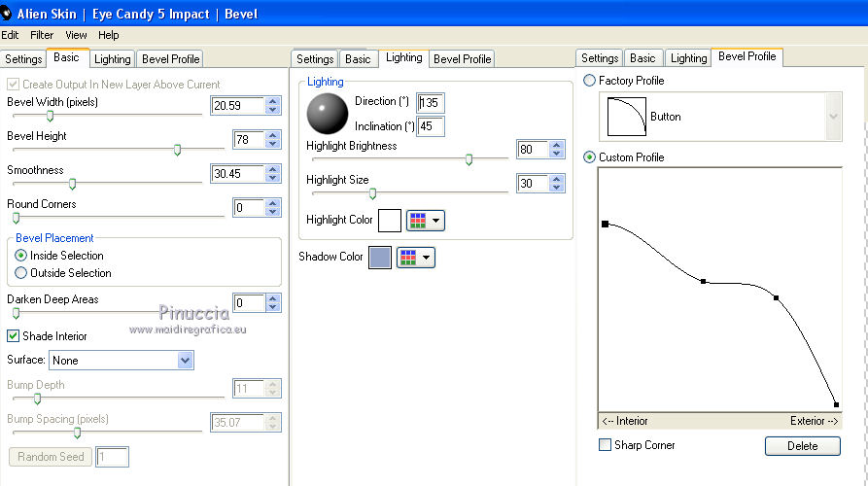
Task: Expand the Highlight Color dropdown arrow
Action: (x=436, y=221)
